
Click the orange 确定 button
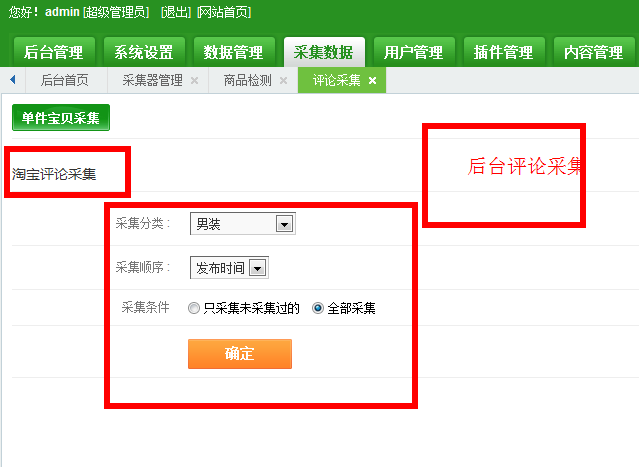click(240, 354)
